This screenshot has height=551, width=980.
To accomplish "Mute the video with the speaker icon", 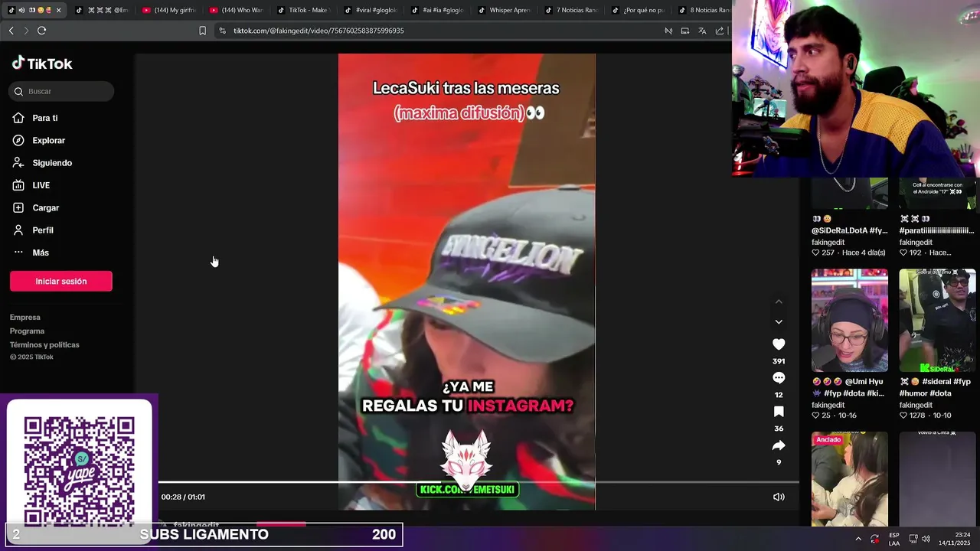I will (779, 497).
